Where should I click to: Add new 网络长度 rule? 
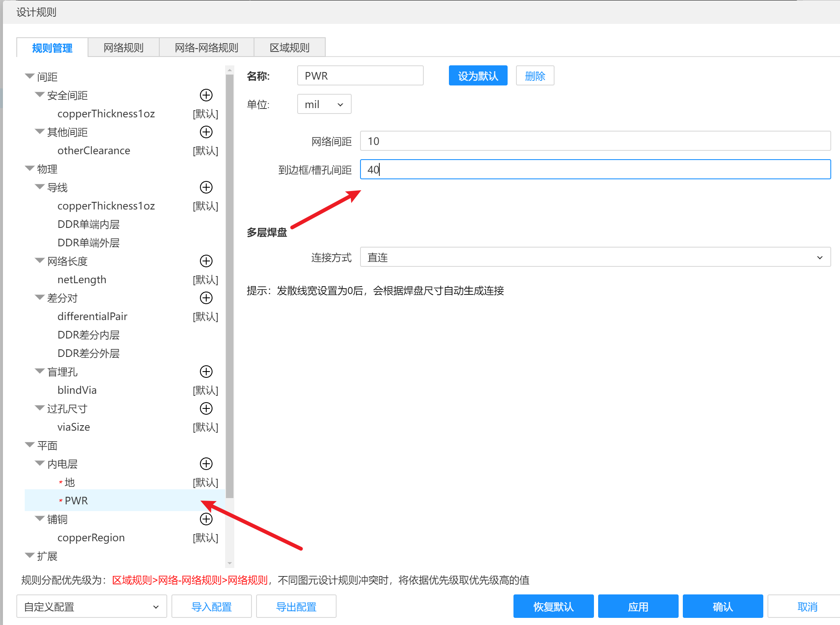(x=206, y=261)
